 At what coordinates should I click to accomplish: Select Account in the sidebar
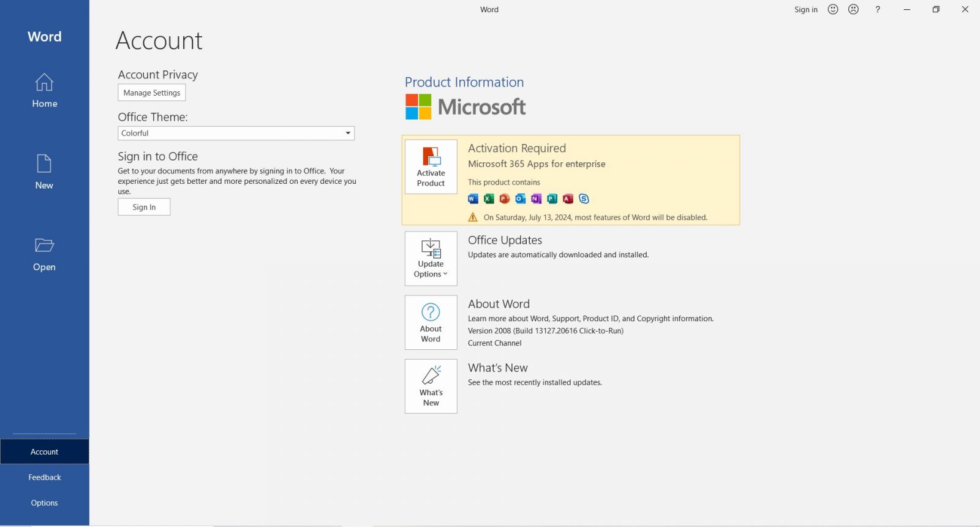[x=44, y=452]
